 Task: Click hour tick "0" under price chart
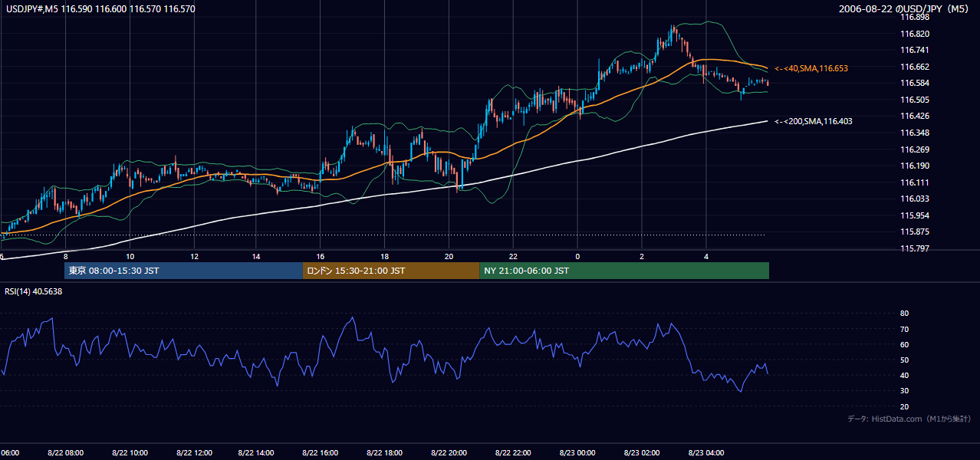coord(577,257)
